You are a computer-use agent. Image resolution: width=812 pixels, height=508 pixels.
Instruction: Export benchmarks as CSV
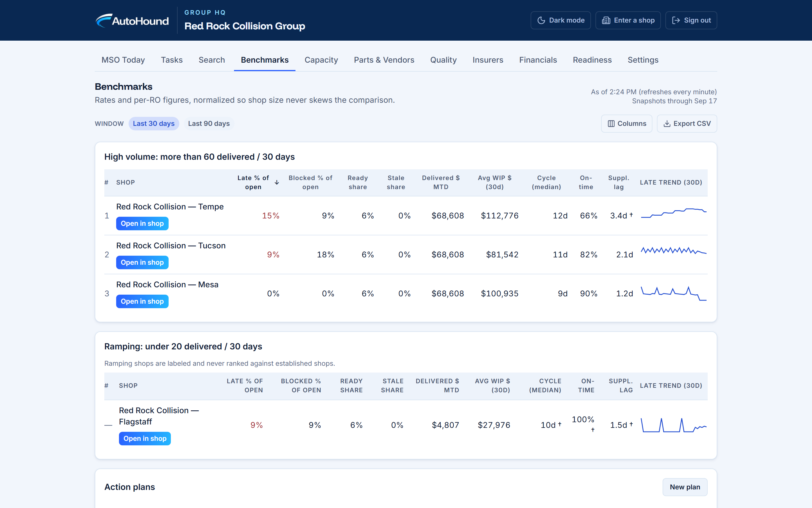tap(687, 124)
